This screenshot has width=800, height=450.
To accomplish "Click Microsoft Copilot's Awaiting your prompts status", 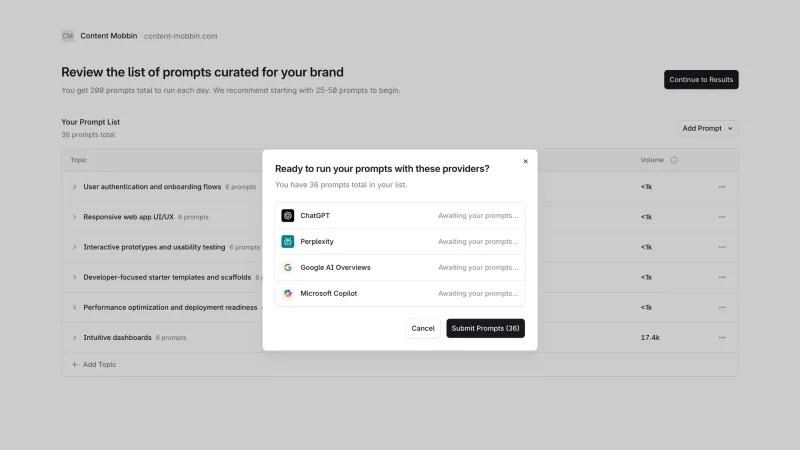I will click(x=478, y=293).
